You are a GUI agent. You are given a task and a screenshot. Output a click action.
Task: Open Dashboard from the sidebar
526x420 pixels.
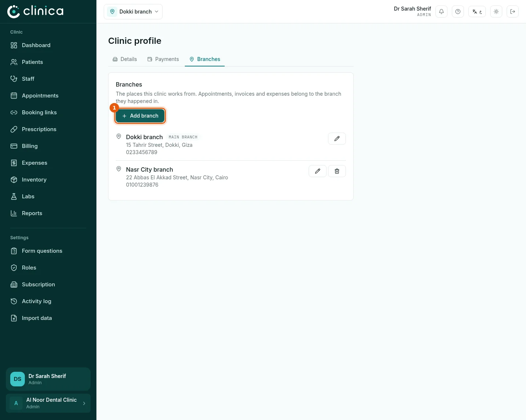(48, 45)
